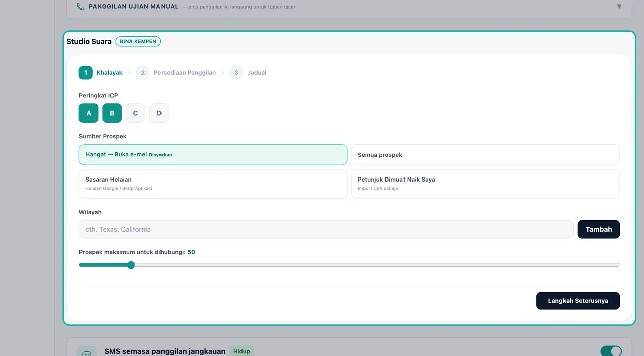The height and width of the screenshot is (356, 644).
Task: Click the Peringkat ICP label
Action: [99, 95]
